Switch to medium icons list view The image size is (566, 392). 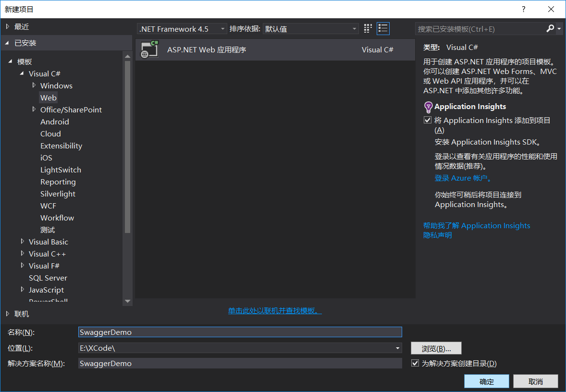click(x=383, y=28)
